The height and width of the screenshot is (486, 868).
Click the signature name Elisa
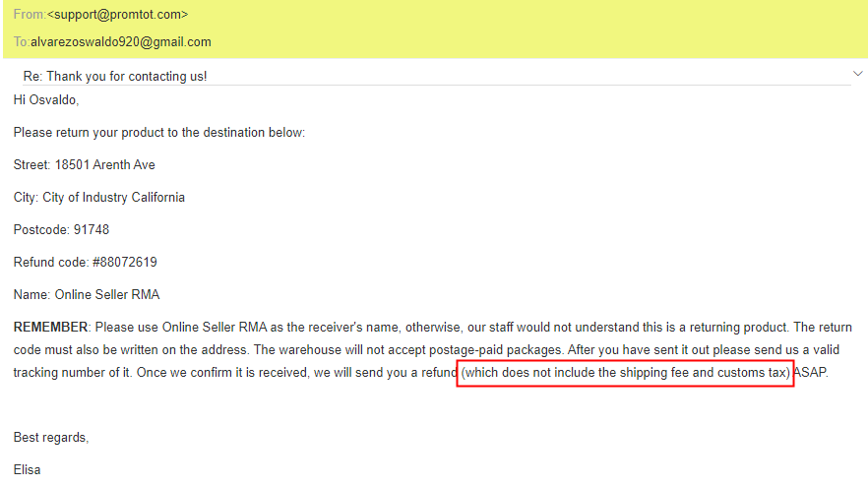coord(27,469)
